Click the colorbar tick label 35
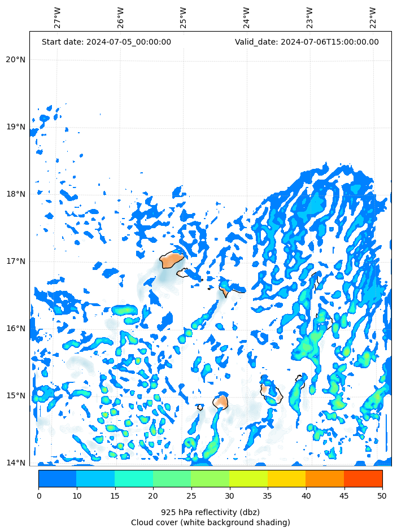 tap(267, 496)
